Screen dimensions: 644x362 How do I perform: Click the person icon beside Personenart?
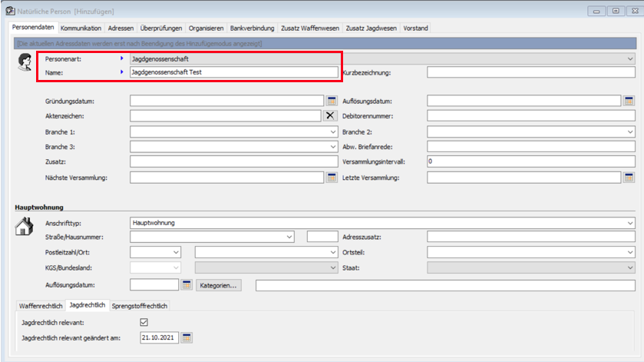[x=25, y=62]
